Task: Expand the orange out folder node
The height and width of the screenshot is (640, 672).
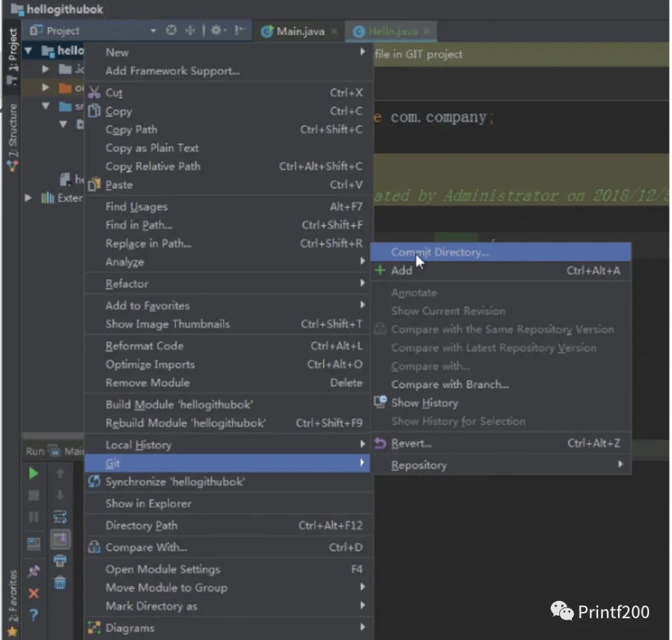Action: [45, 87]
